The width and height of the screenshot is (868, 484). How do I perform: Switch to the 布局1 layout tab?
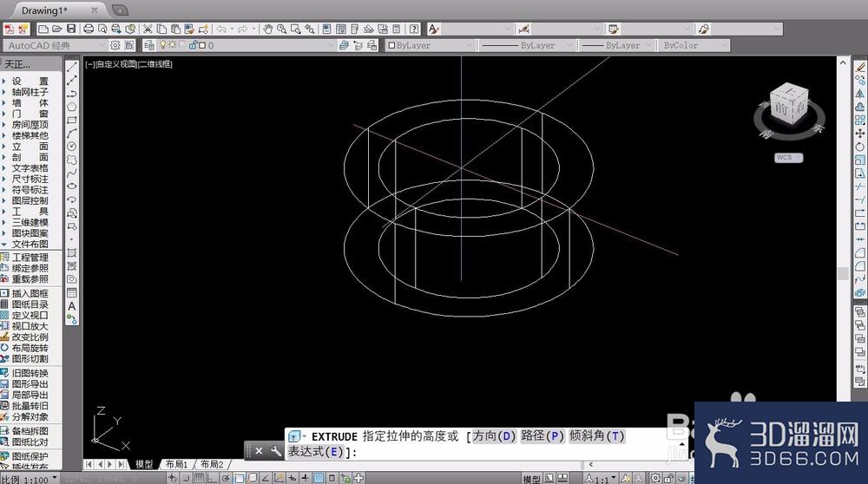point(176,464)
